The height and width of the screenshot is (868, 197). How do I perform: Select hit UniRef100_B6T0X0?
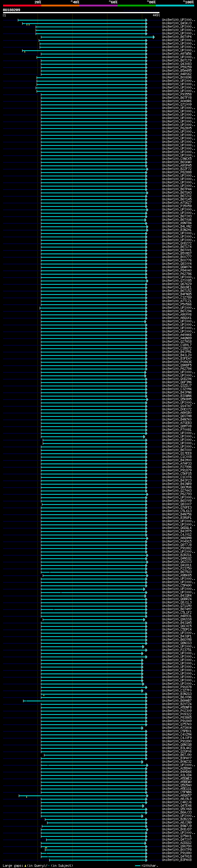tap(177, 450)
